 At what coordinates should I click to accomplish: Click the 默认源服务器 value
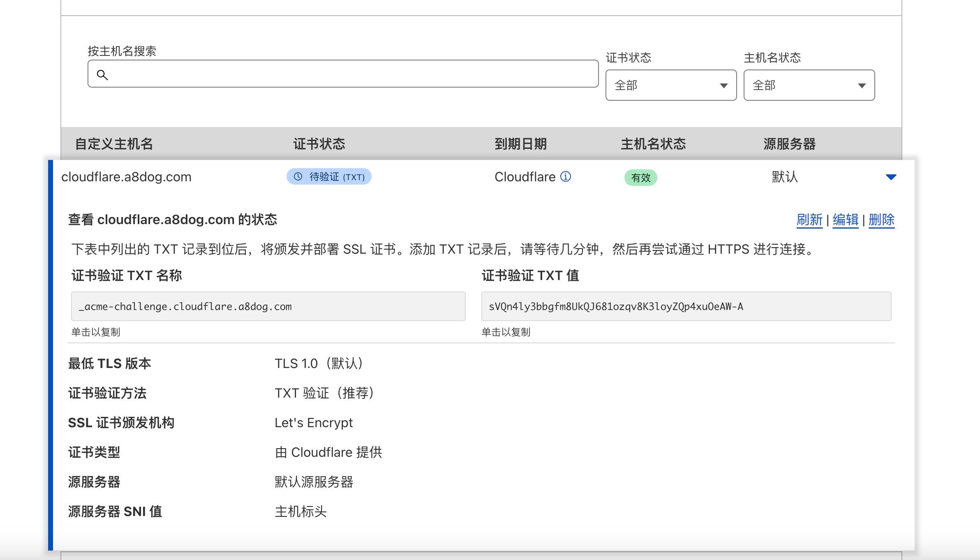point(314,482)
